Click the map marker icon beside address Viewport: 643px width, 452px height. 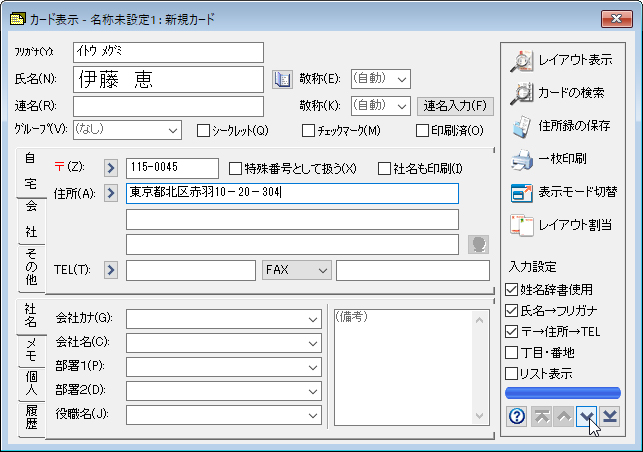(479, 244)
